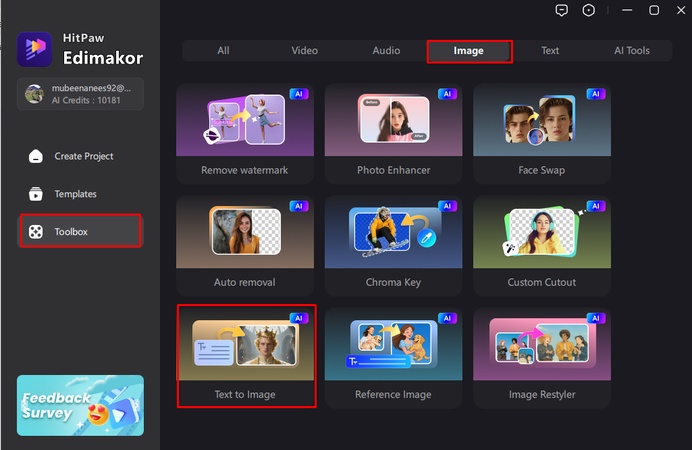Click the Create Project home icon

click(x=36, y=156)
